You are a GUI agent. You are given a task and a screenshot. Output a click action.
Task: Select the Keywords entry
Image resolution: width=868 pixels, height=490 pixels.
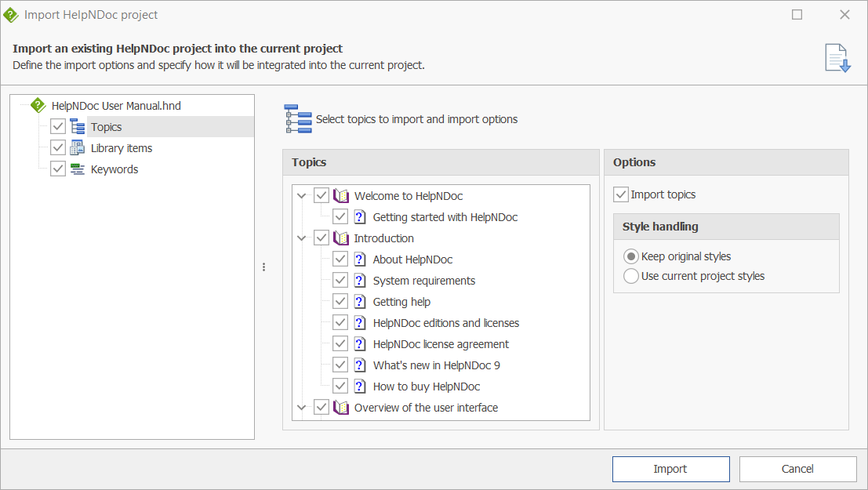(114, 169)
